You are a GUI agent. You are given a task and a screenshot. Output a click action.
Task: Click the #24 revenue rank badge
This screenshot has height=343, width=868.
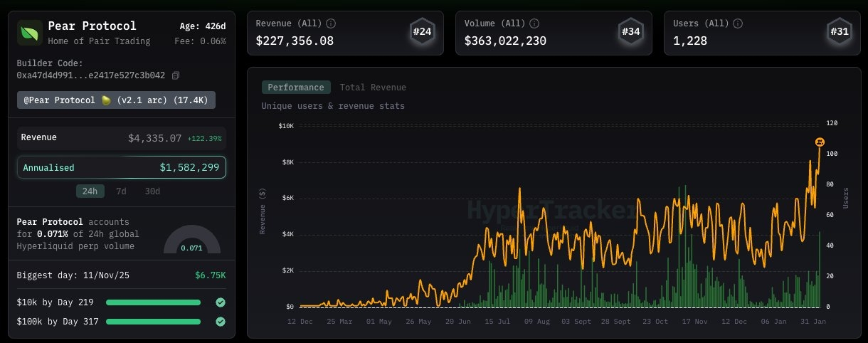click(x=423, y=32)
